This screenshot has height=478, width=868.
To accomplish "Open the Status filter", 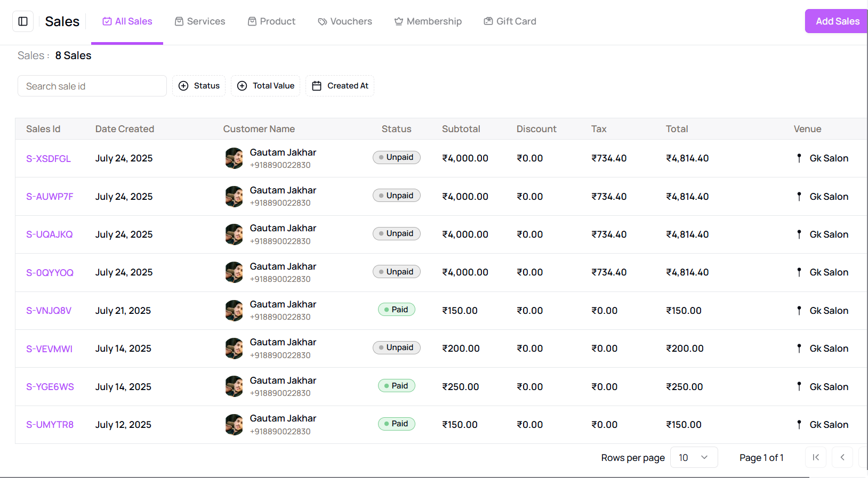I will click(x=199, y=86).
